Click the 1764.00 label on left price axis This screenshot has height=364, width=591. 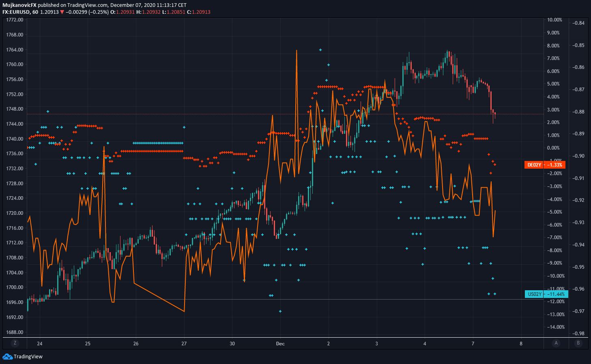[x=15, y=50]
